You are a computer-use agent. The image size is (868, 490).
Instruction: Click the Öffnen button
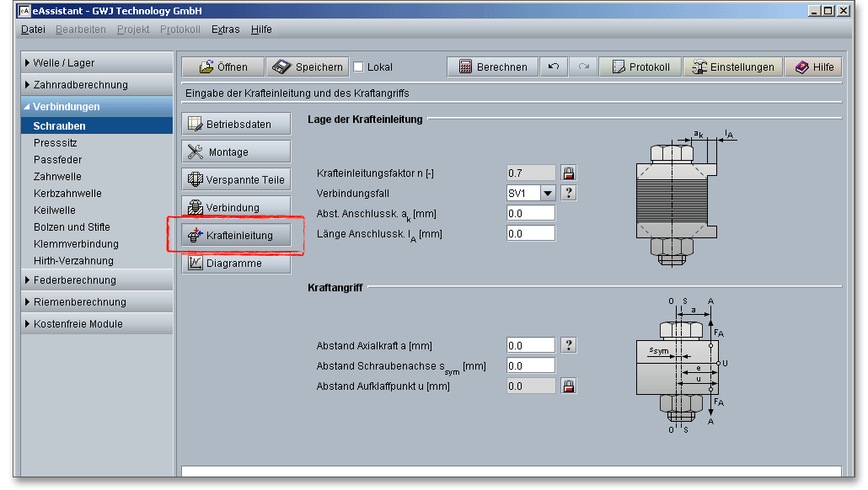click(222, 67)
